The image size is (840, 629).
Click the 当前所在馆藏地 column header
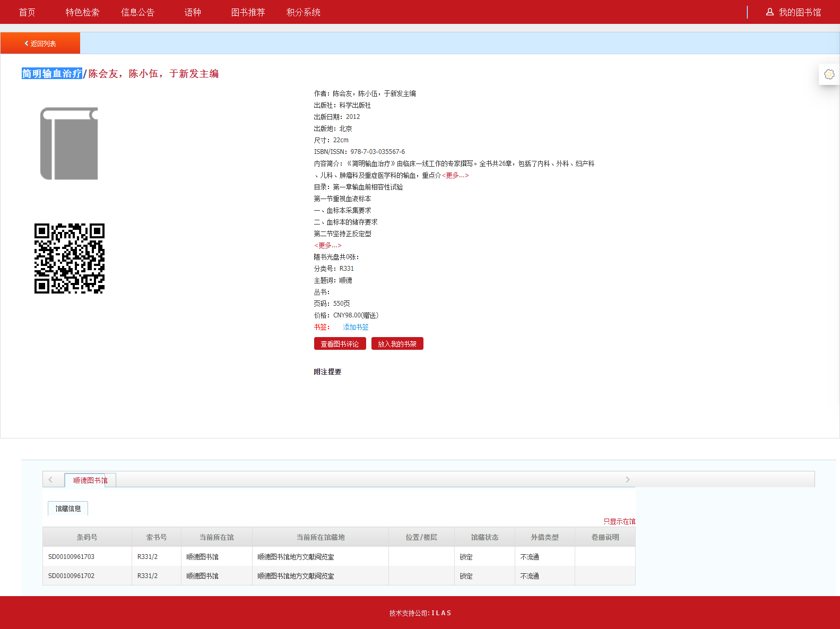tap(321, 537)
